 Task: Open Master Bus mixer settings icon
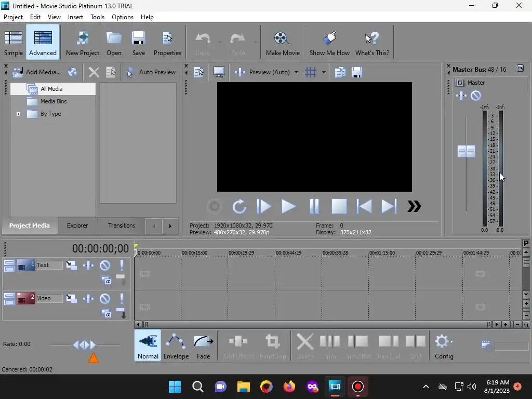pos(520,68)
